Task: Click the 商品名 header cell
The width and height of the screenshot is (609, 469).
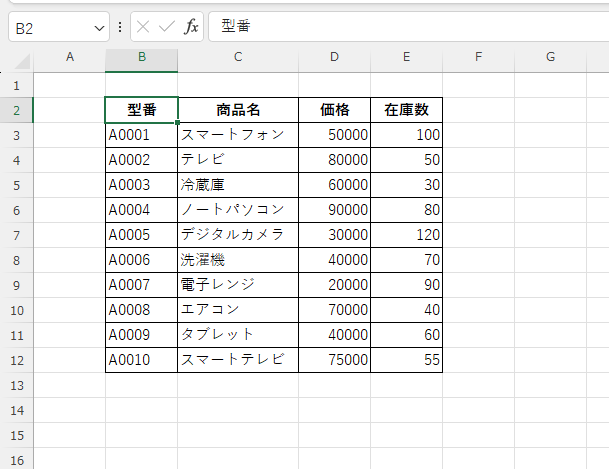Action: pos(238,110)
